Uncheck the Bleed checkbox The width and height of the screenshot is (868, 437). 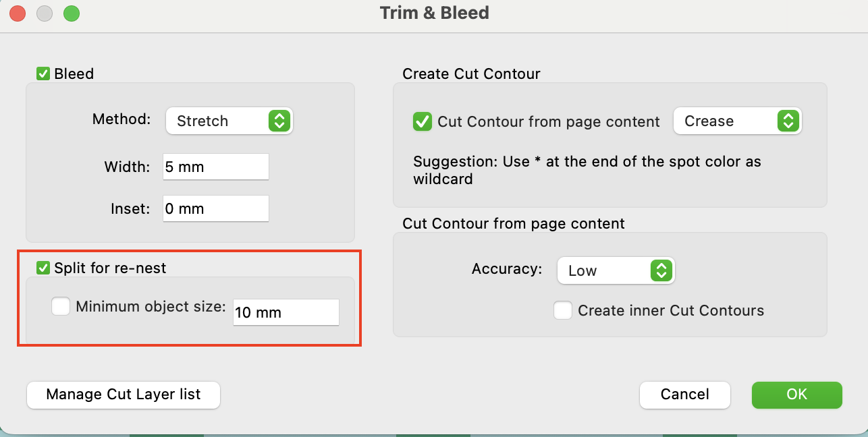(43, 74)
